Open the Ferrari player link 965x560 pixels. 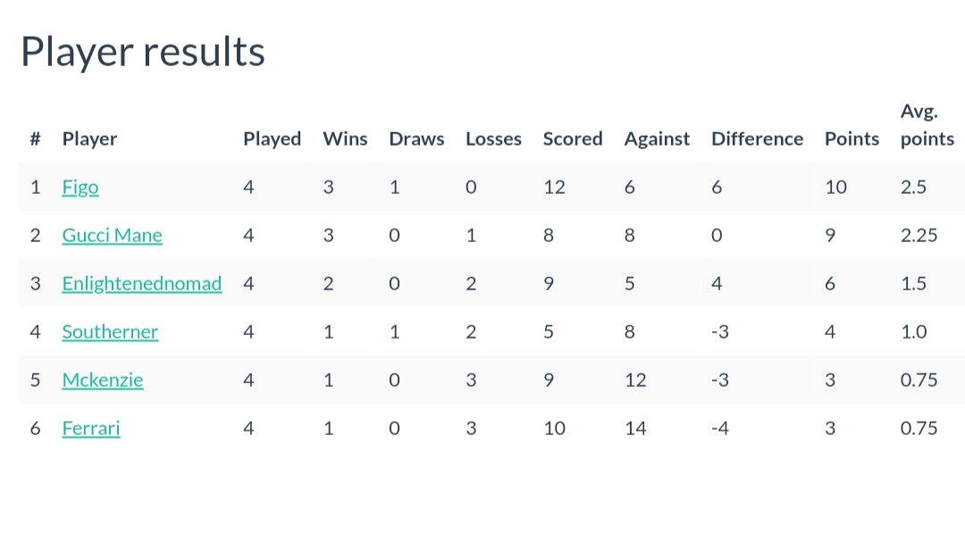(x=91, y=429)
